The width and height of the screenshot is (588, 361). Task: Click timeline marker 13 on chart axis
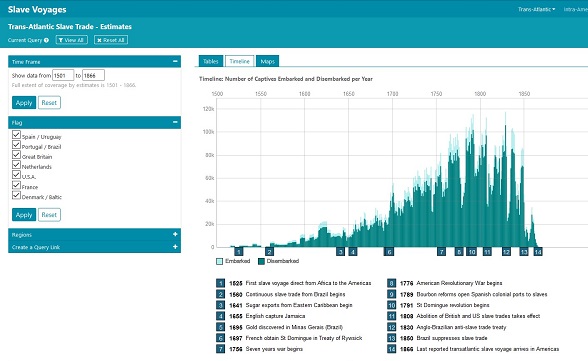pyautogui.click(x=524, y=252)
